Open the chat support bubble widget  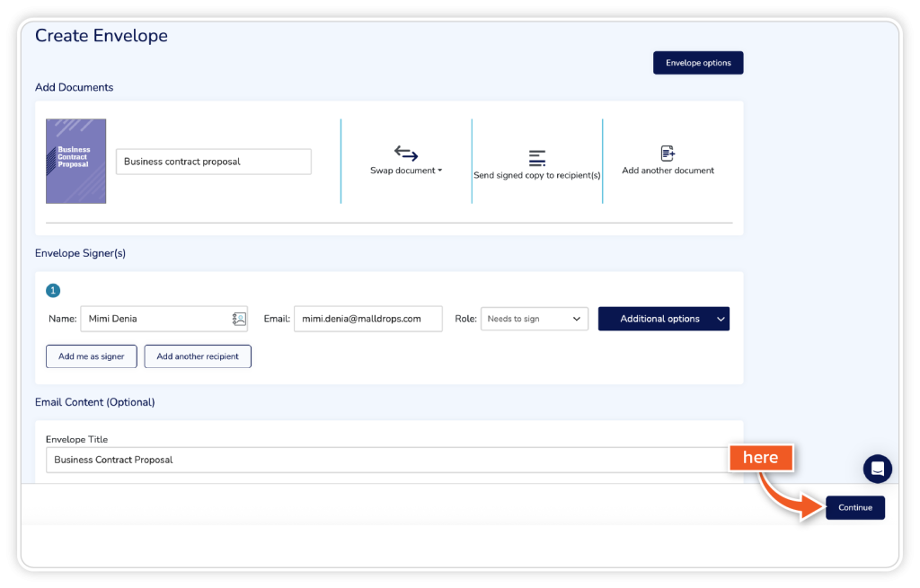(x=877, y=469)
